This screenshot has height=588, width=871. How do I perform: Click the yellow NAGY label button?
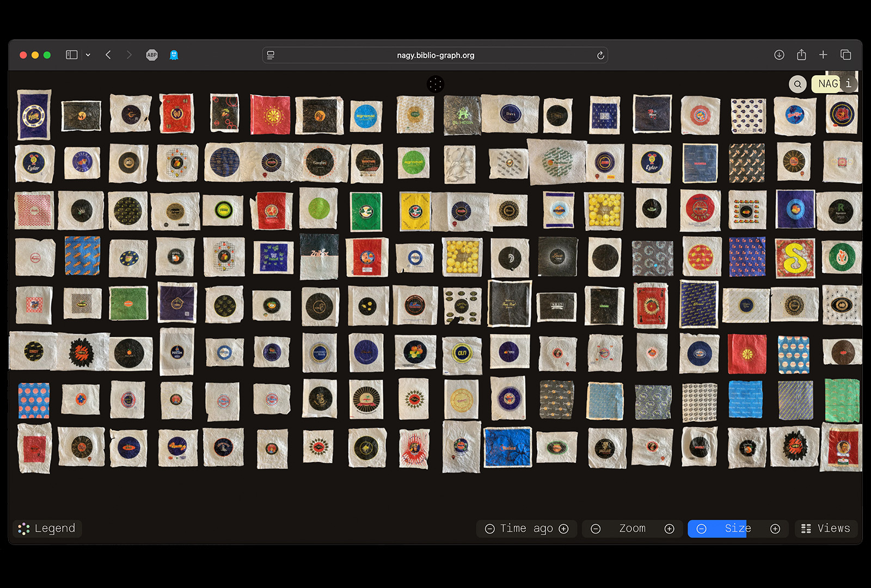pyautogui.click(x=826, y=83)
